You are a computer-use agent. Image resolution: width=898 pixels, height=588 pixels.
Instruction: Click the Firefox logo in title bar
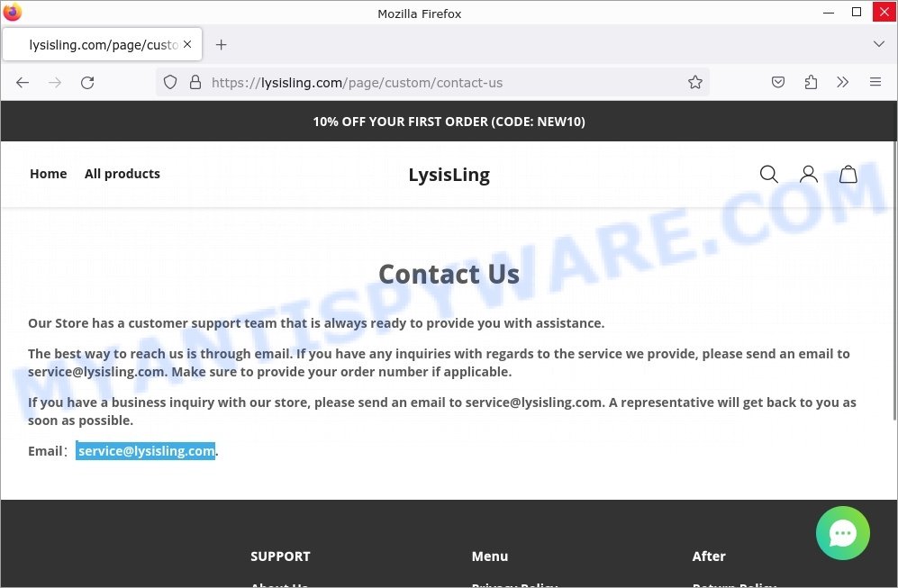(x=12, y=12)
